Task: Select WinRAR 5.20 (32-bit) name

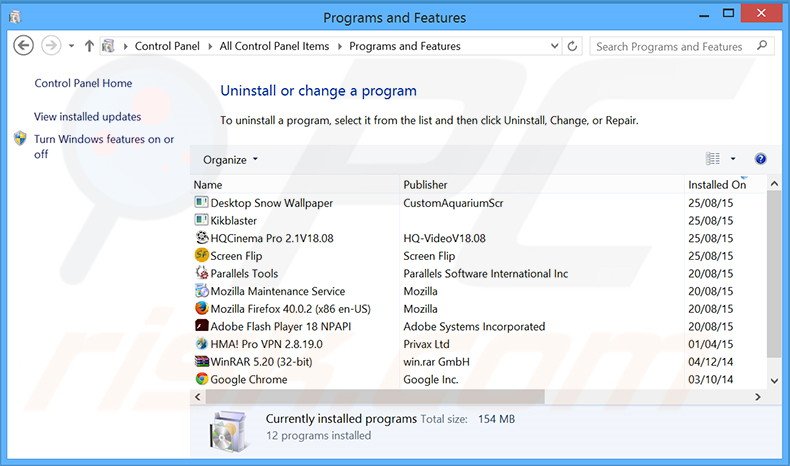Action: point(261,362)
